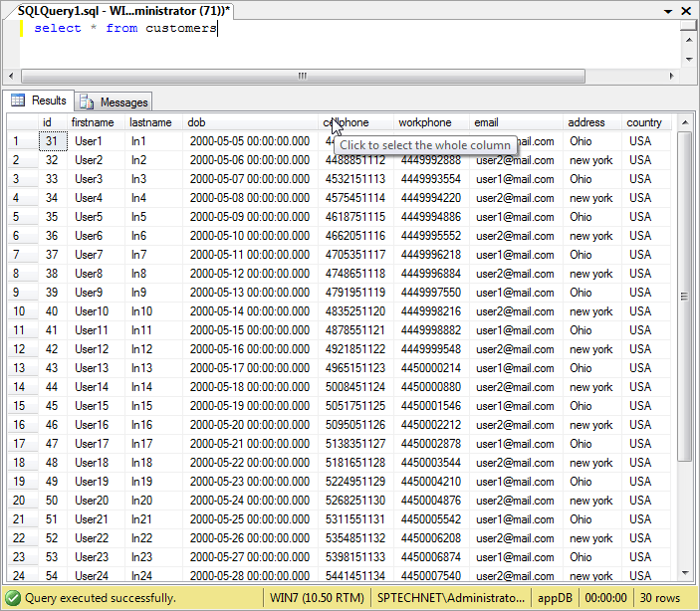
Task: Click the grid select-all corner cell
Action: [x=22, y=122]
